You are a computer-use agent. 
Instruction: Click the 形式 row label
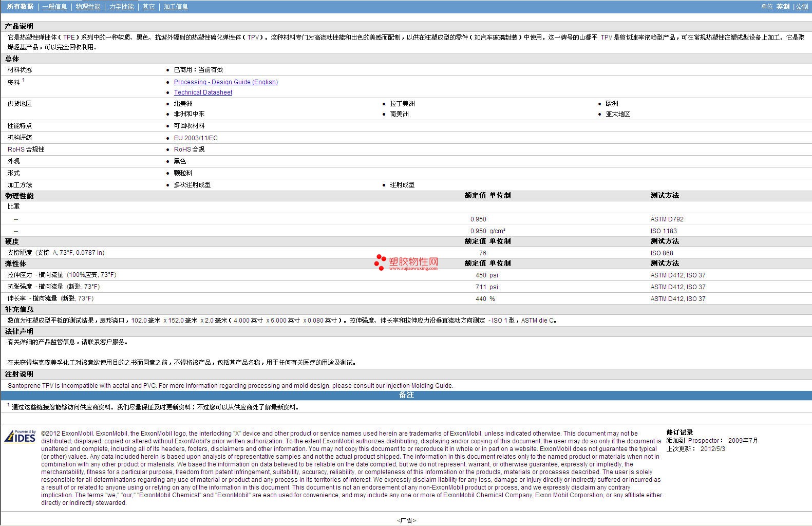pos(13,173)
